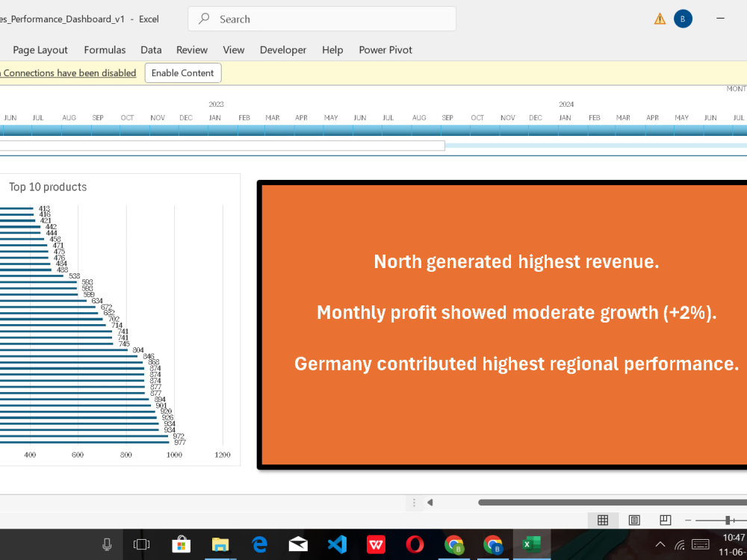Image resolution: width=747 pixels, height=560 pixels.
Task: Open Visual Studio Code from taskbar
Action: [x=337, y=544]
